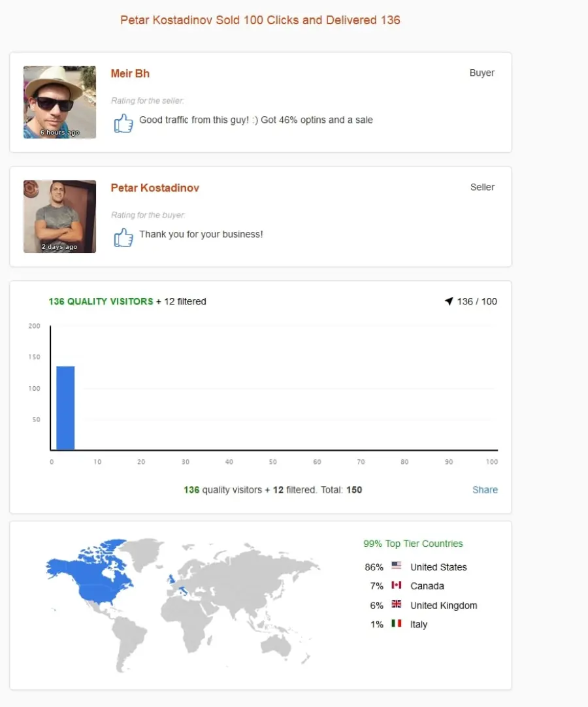The image size is (588, 707).
Task: Click the "1%" percentage value
Action: (x=376, y=625)
